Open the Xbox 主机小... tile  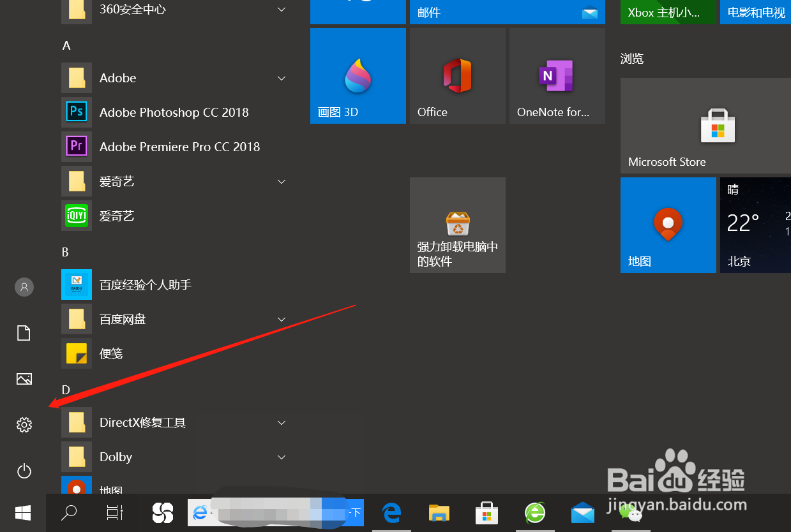tap(668, 12)
